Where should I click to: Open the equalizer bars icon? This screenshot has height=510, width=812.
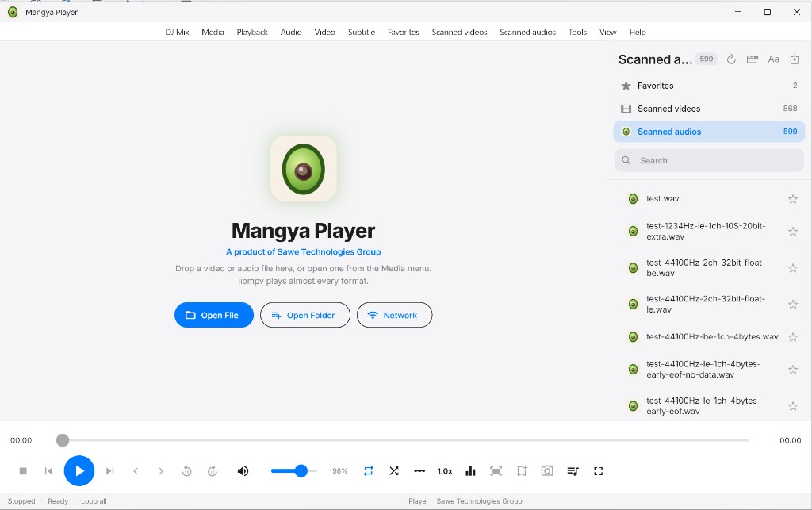coord(470,470)
